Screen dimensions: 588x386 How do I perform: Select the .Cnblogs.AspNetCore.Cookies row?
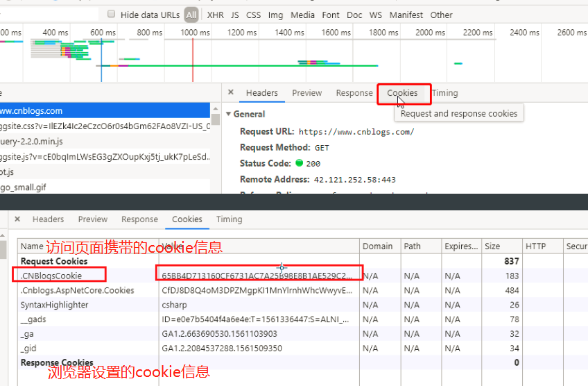(302, 290)
